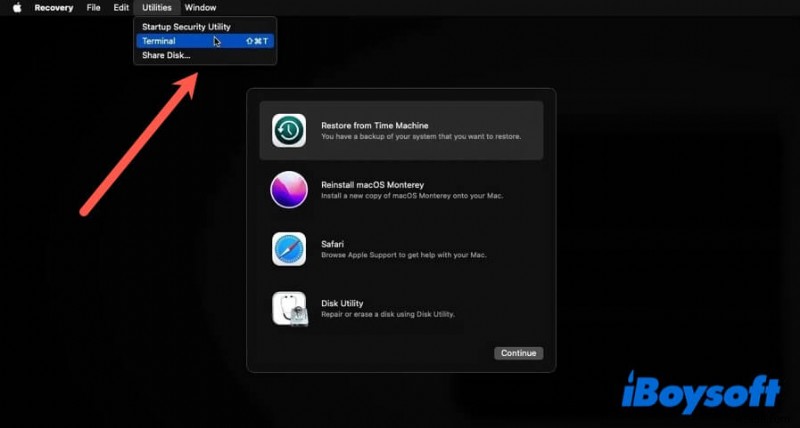The height and width of the screenshot is (428, 800).
Task: Select Terminal in the Utilities menu
Action: click(205, 41)
